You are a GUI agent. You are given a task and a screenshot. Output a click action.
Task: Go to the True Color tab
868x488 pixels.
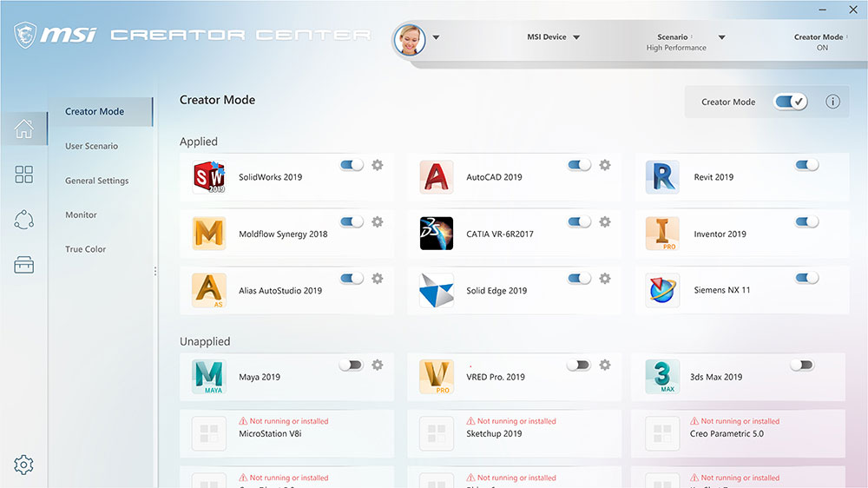pos(85,249)
